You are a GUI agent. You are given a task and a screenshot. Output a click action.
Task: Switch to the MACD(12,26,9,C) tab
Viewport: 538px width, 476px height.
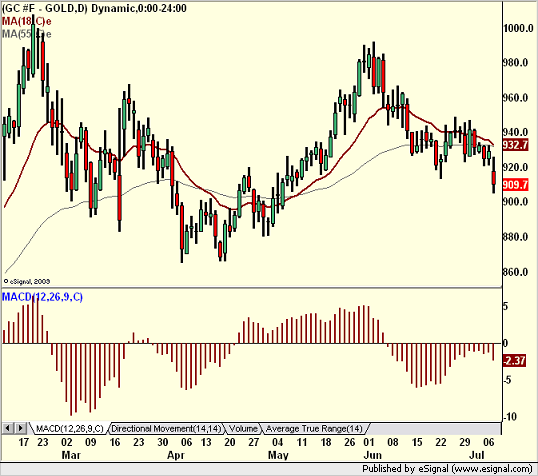[69, 429]
